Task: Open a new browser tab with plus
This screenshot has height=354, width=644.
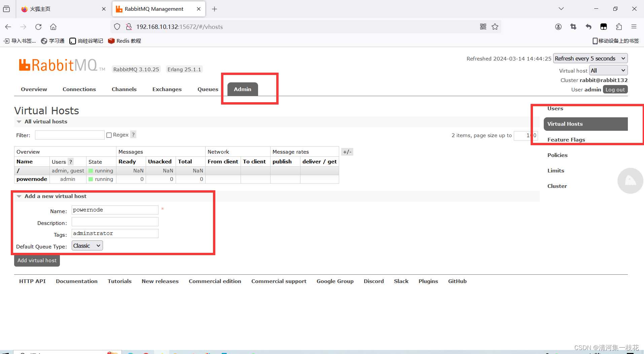Action: tap(215, 9)
